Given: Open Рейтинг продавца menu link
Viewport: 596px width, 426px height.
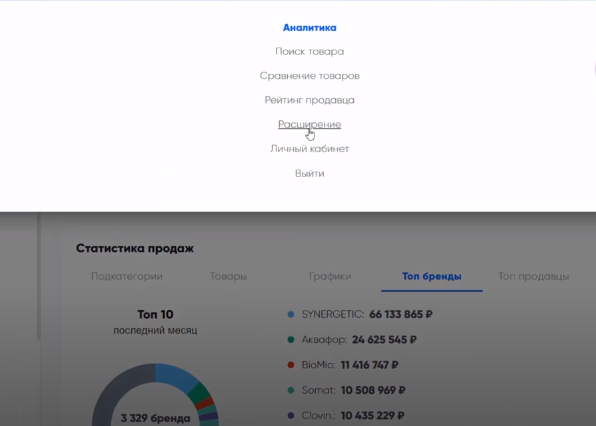Looking at the screenshot, I should point(309,100).
